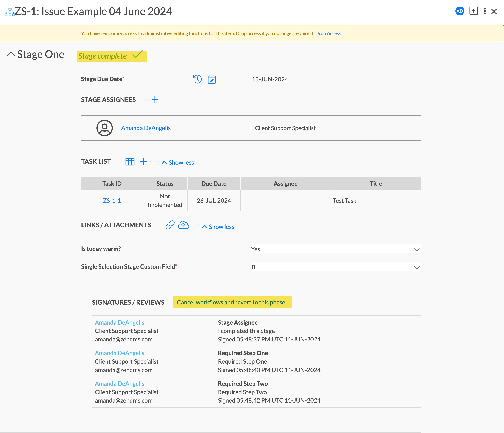The height and width of the screenshot is (433, 504).
Task: Click the 'Not Implemented' status cell
Action: coord(165,201)
